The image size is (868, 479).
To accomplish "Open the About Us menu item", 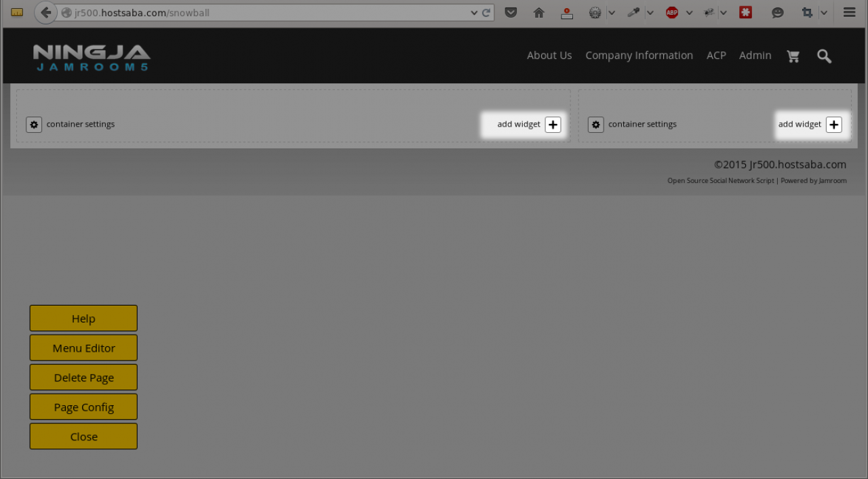I will point(549,56).
